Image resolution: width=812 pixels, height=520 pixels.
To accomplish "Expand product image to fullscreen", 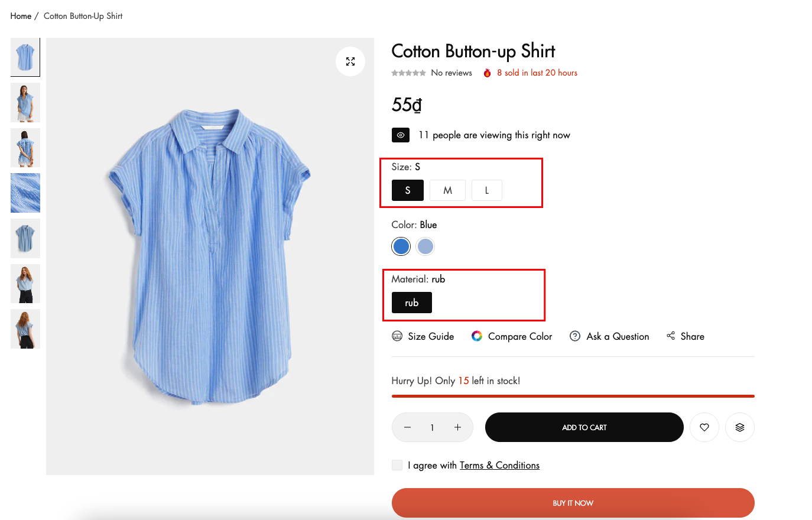I will pyautogui.click(x=350, y=61).
